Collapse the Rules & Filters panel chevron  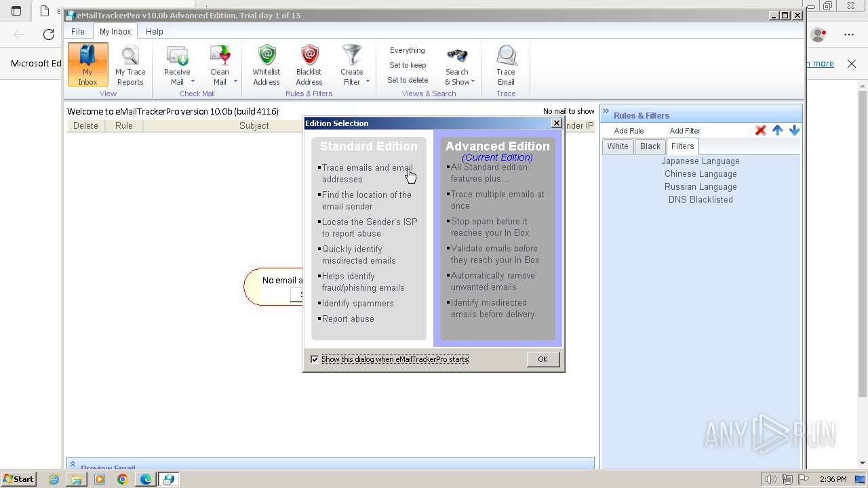click(606, 112)
